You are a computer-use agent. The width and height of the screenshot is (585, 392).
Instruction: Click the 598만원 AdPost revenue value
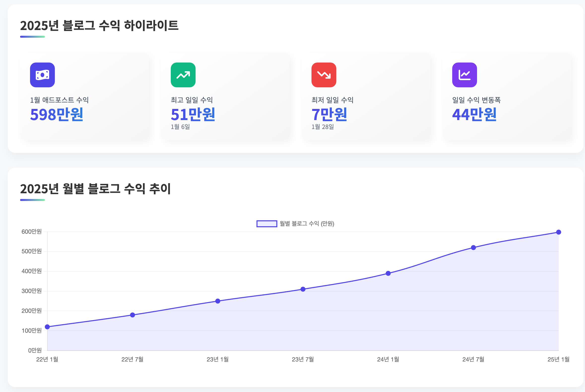[x=57, y=115]
